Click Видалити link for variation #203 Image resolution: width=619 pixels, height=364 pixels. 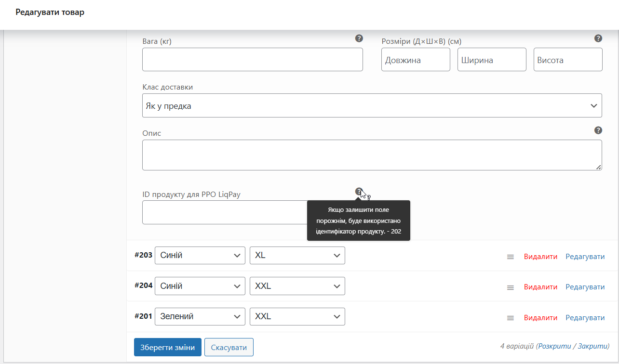tap(540, 257)
